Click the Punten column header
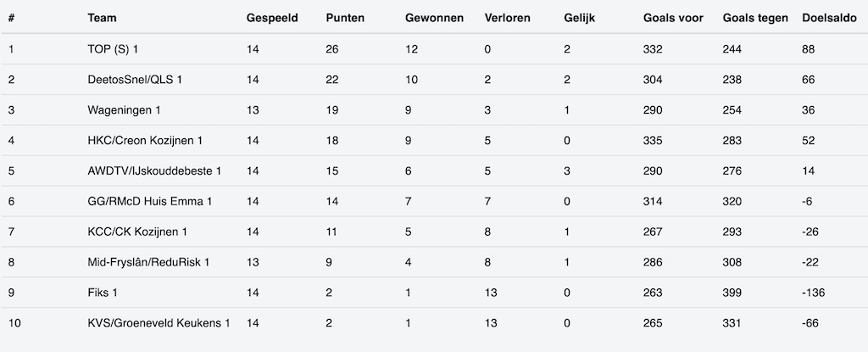 click(345, 18)
